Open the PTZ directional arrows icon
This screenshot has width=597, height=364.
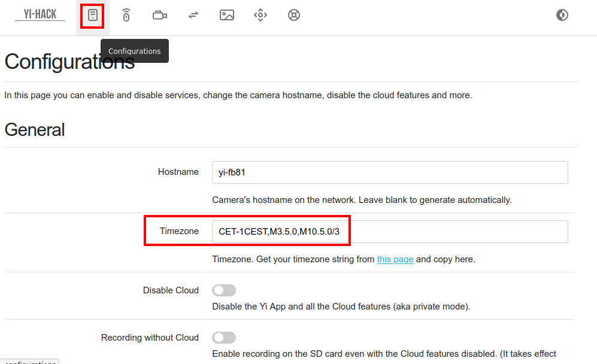260,16
